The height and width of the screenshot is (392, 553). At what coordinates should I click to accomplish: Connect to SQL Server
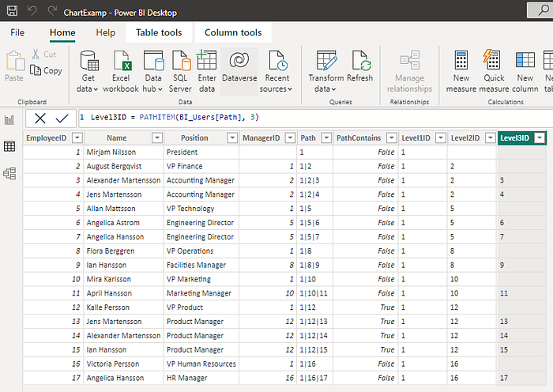pos(180,71)
